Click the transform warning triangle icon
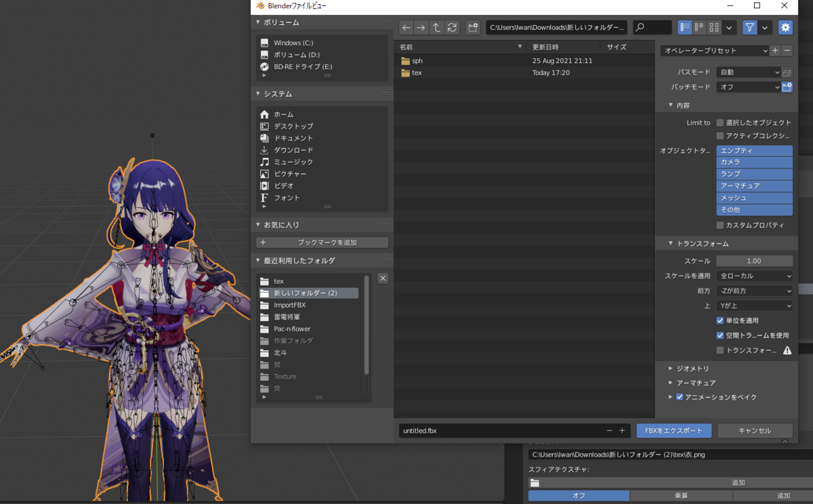Screen dimensions: 813x504 click(787, 350)
